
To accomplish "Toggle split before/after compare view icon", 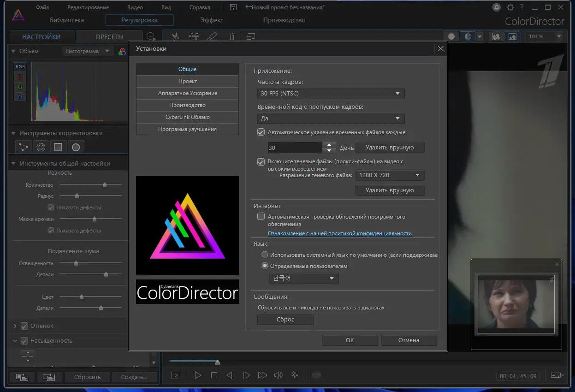I will (x=468, y=36).
